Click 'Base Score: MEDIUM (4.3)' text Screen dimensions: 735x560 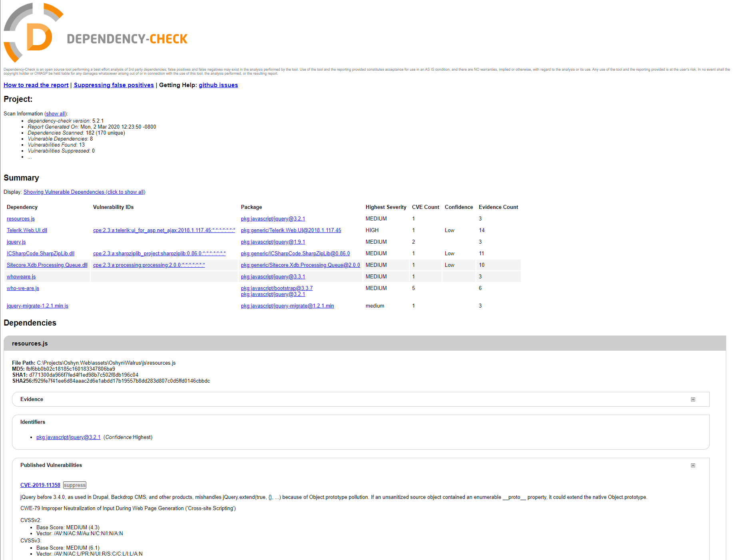(x=68, y=528)
